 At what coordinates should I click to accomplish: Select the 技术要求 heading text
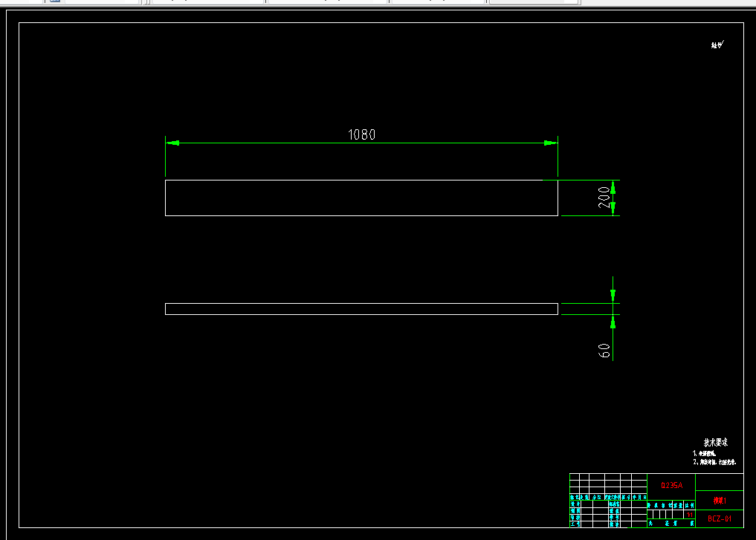click(716, 442)
